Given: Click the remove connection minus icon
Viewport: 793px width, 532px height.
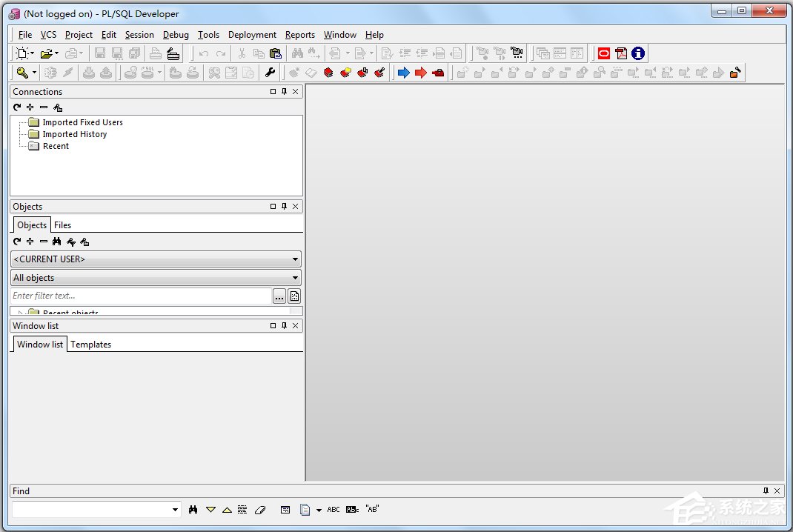Looking at the screenshot, I should click(x=44, y=107).
